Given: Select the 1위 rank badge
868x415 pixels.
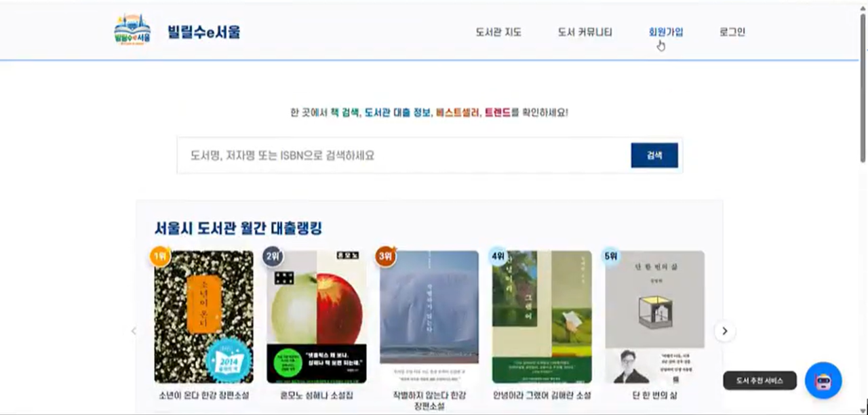Looking at the screenshot, I should [x=160, y=256].
